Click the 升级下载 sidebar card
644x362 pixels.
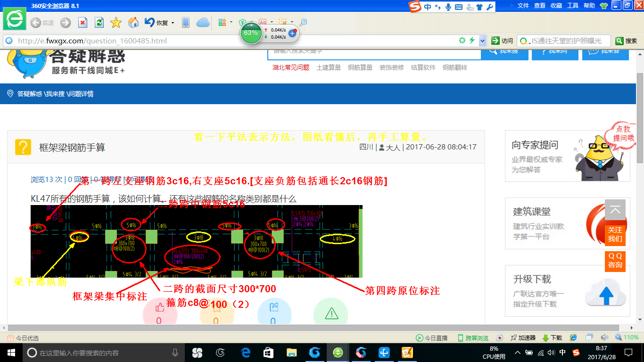click(568, 291)
